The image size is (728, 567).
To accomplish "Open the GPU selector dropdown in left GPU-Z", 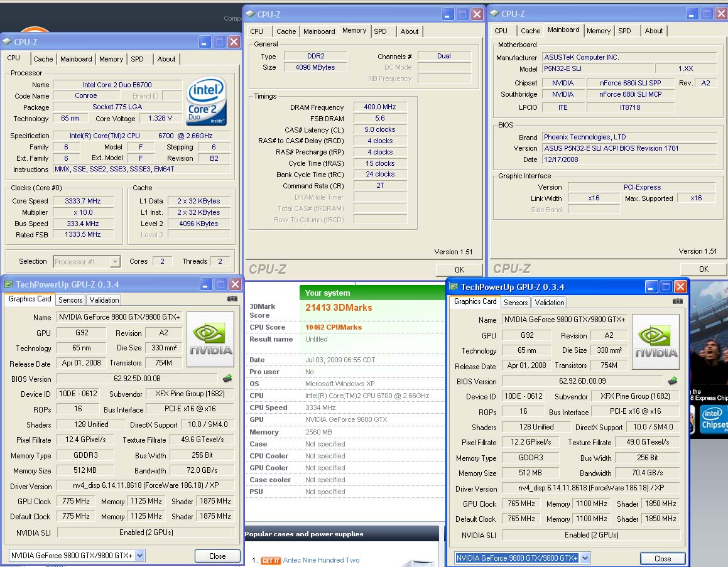I will coord(140,555).
